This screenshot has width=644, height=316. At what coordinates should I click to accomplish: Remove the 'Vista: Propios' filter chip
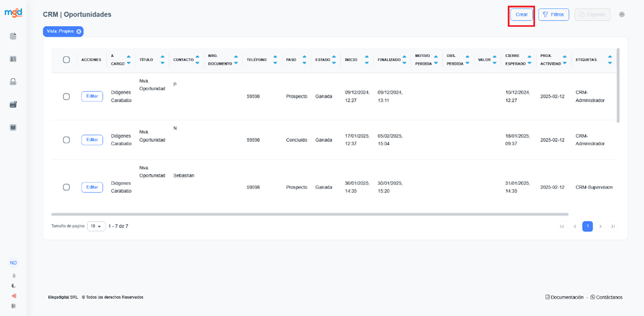click(79, 32)
